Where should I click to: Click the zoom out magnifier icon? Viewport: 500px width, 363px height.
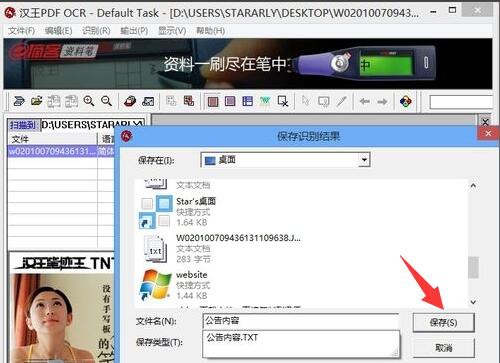click(106, 101)
